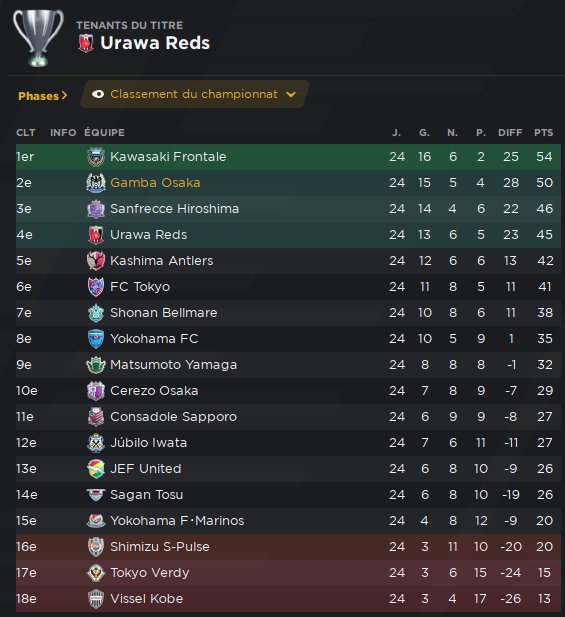Click the Gamba Osaka club crest
The width and height of the screenshot is (565, 617).
click(96, 183)
